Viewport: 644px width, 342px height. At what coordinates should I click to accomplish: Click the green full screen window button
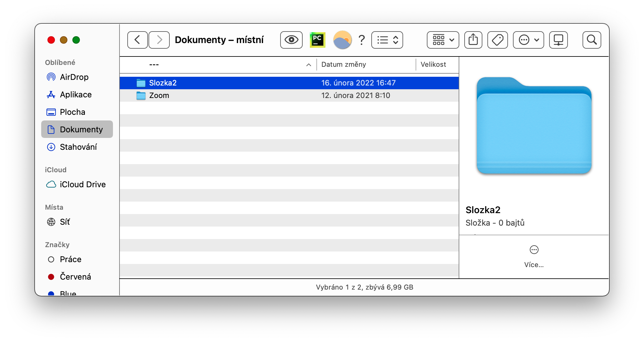click(76, 40)
